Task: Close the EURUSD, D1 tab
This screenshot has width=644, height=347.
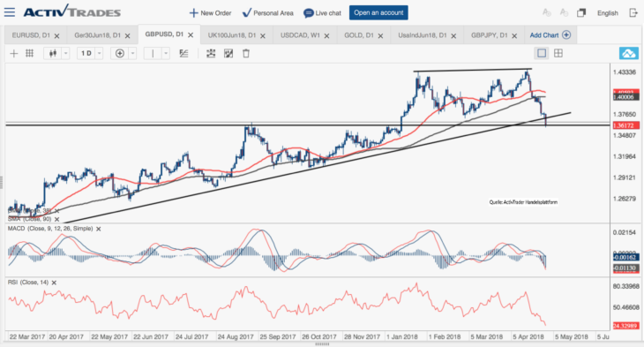Action: [x=57, y=36]
